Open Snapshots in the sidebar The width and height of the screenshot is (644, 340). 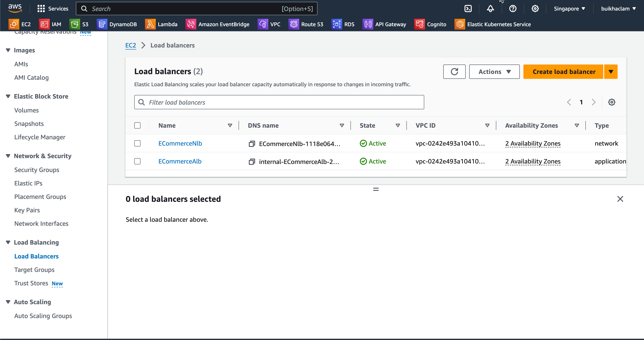(x=29, y=124)
